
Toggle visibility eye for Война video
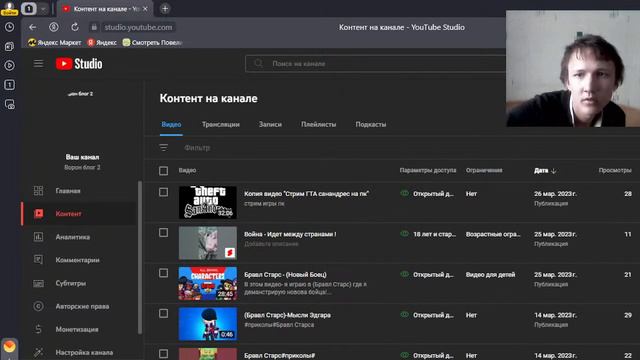[404, 234]
